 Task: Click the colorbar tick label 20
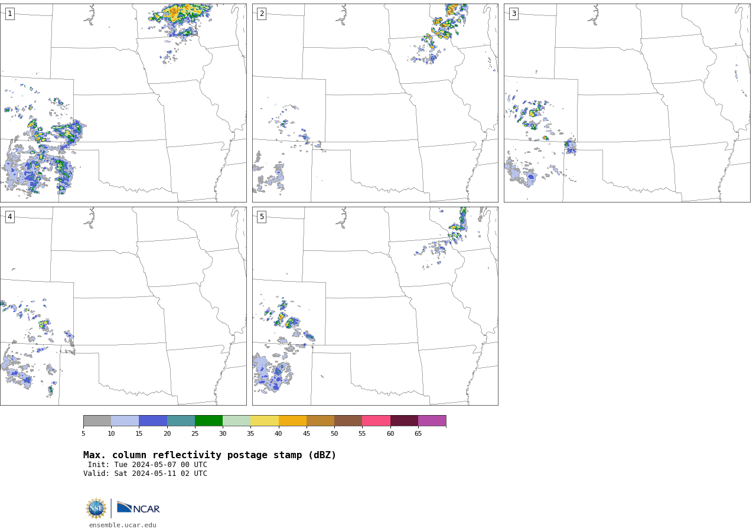click(167, 434)
